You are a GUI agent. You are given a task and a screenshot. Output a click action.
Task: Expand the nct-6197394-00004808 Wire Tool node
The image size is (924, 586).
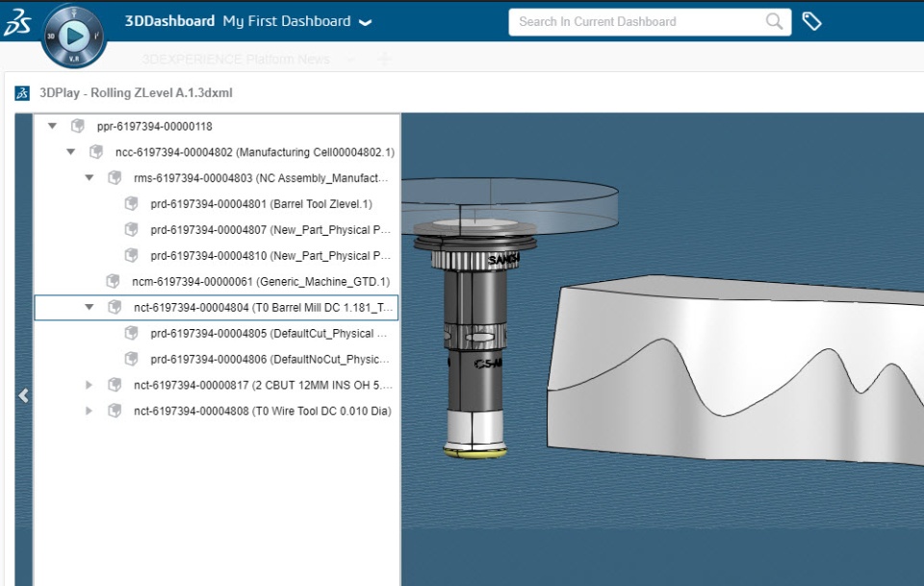(x=89, y=411)
